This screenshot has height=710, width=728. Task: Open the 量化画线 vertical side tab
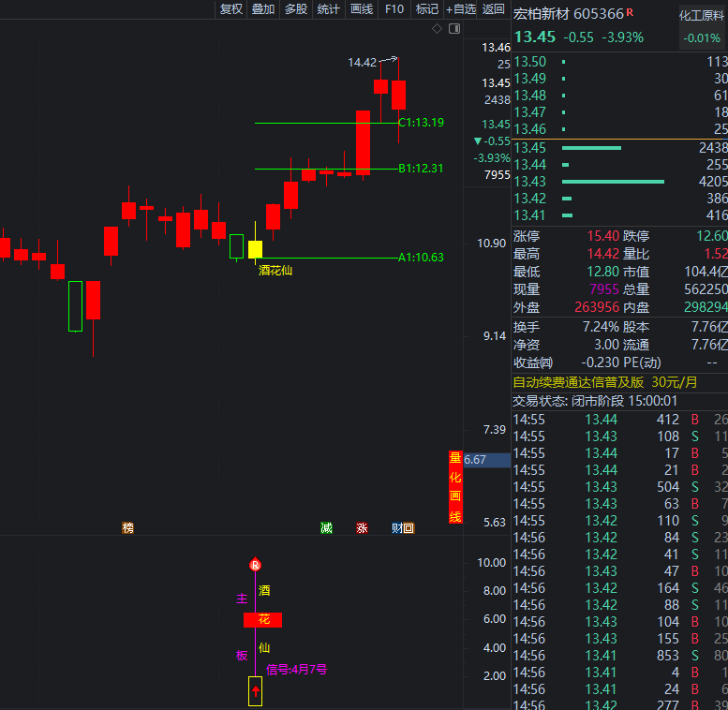click(x=455, y=487)
